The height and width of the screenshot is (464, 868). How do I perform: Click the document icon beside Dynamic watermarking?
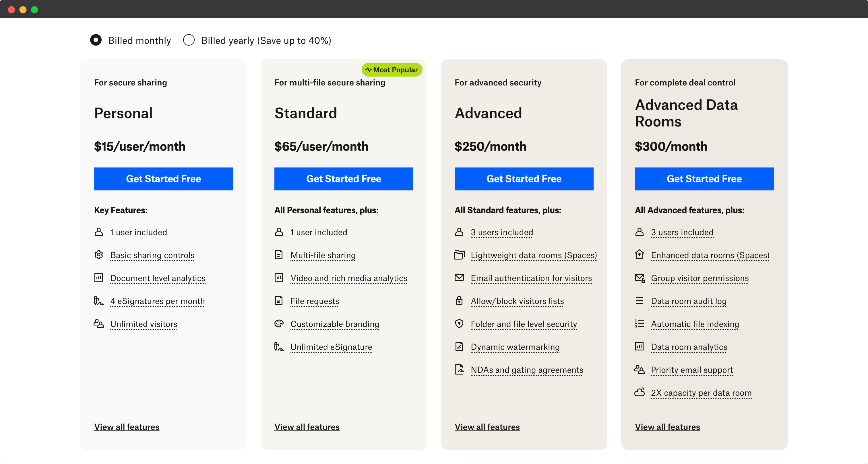(x=459, y=346)
